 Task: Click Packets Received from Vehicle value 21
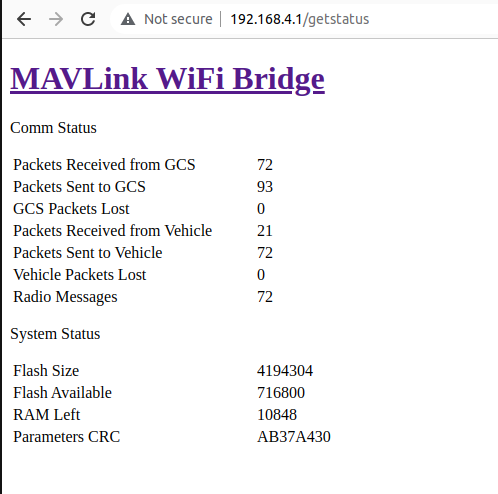[265, 231]
